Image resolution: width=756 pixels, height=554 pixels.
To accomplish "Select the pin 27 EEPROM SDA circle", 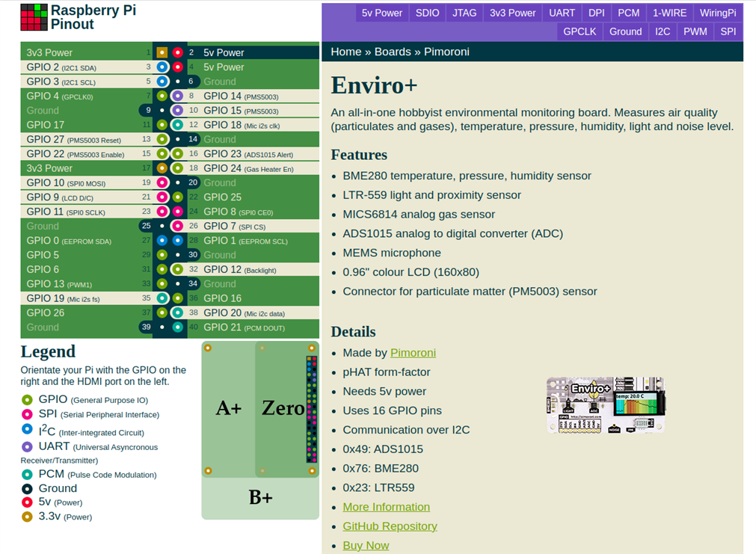I will pos(162,241).
